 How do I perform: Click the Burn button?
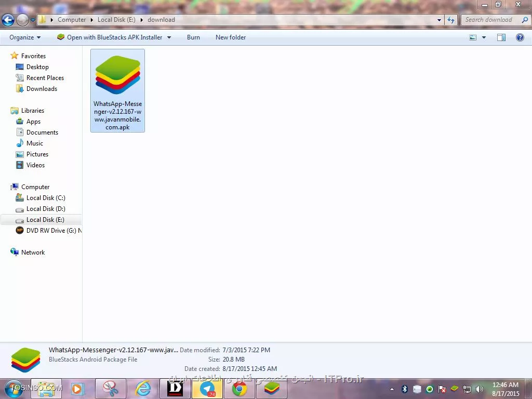[193, 37]
